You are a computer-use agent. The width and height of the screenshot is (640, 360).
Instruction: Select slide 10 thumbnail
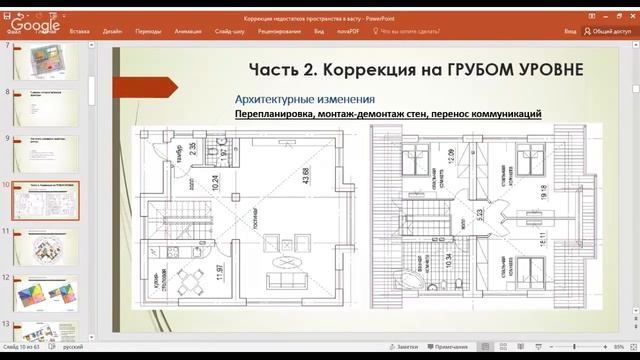(x=46, y=201)
